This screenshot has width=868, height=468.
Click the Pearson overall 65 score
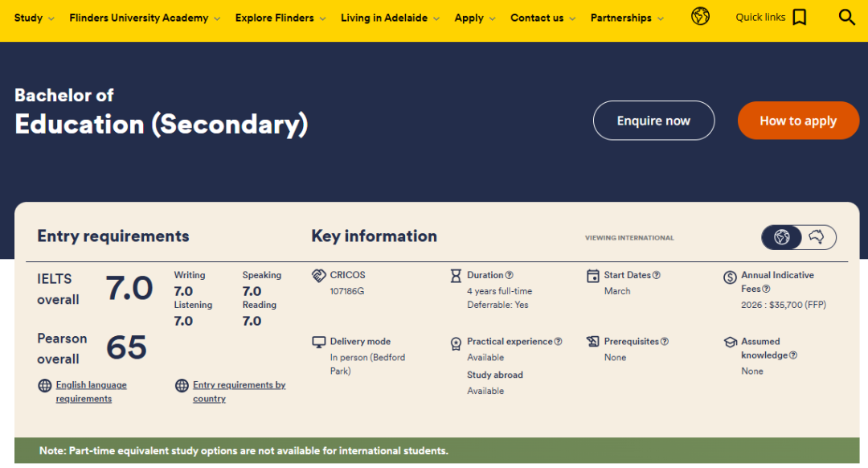click(126, 348)
